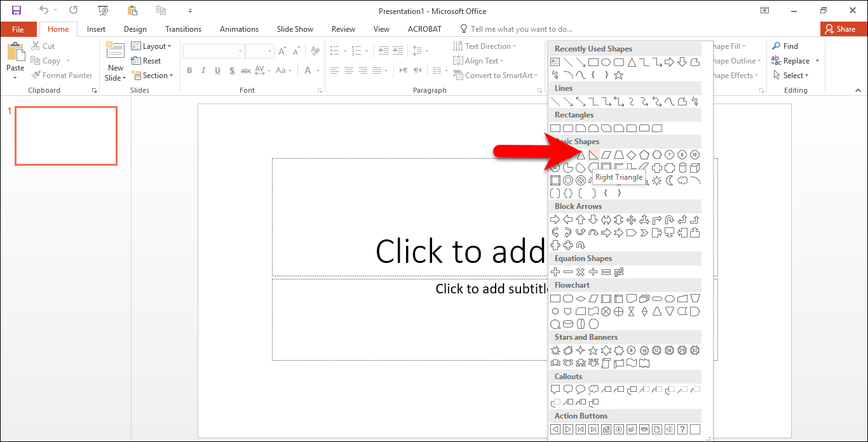Choose the Not Equal equation shape

click(619, 272)
